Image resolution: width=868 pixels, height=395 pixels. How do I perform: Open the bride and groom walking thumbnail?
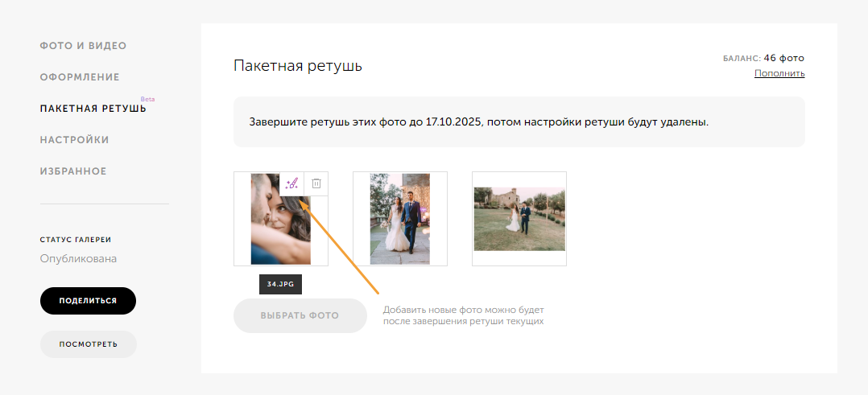click(399, 219)
